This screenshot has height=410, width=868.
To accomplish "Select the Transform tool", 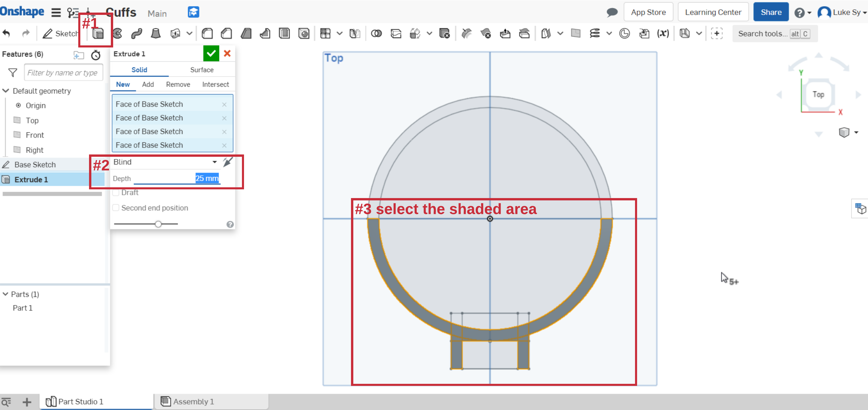I will click(x=415, y=33).
